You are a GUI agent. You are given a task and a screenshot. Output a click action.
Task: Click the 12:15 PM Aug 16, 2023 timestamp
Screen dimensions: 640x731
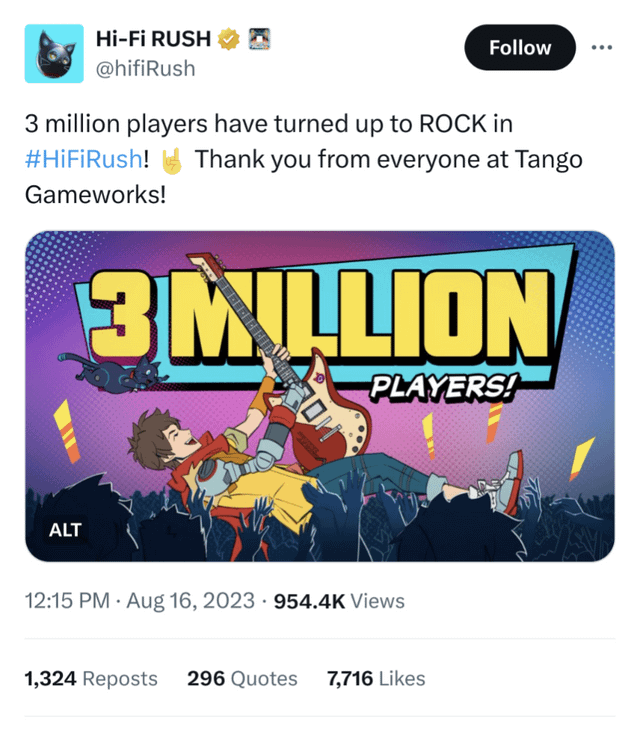click(140, 600)
